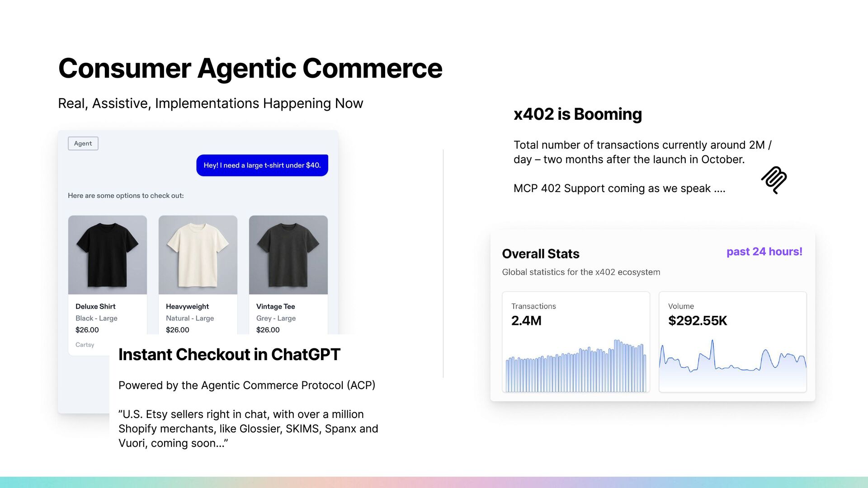The height and width of the screenshot is (488, 868).
Task: Select the black Deluxe Shirt image
Action: pyautogui.click(x=108, y=255)
